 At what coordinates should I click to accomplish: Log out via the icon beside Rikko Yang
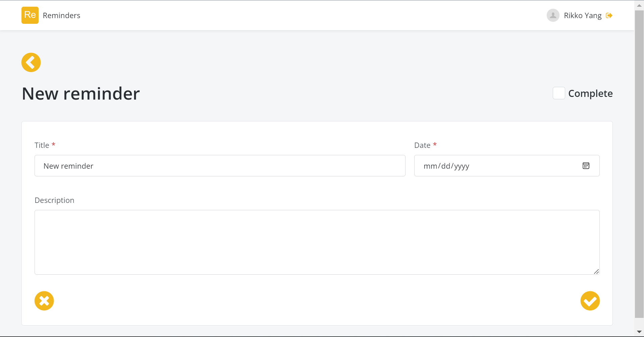tap(609, 15)
